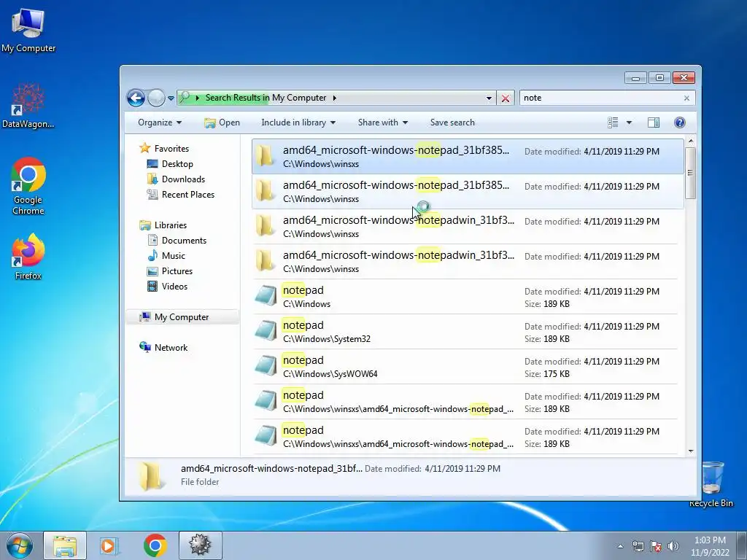Expand the breadcrumb arrow after My Computer
747x560 pixels.
pos(334,98)
